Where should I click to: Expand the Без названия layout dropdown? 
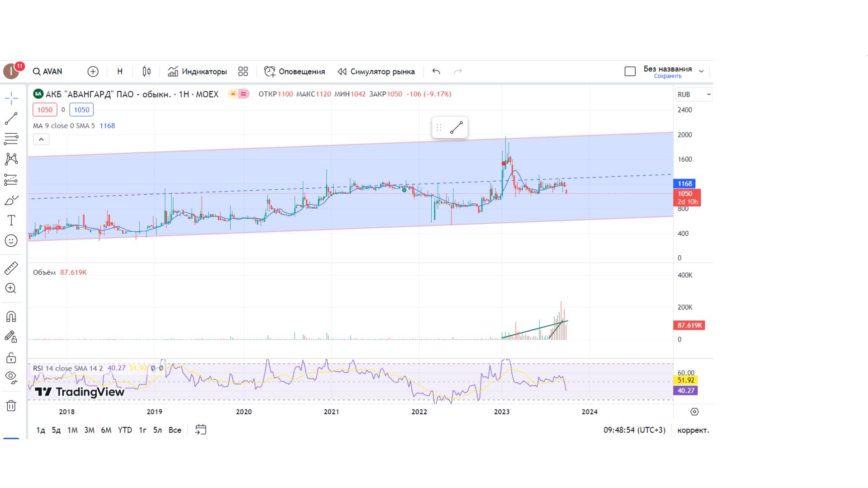(x=701, y=71)
